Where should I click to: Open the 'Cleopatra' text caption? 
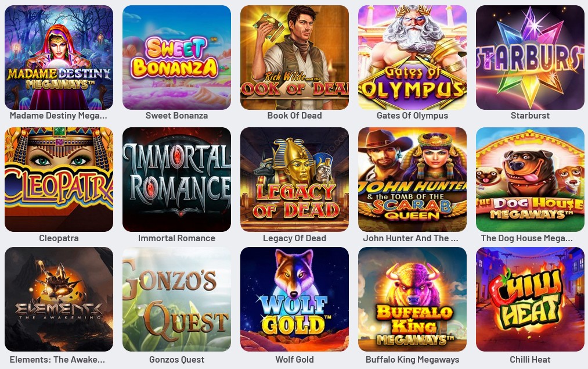[x=59, y=238]
